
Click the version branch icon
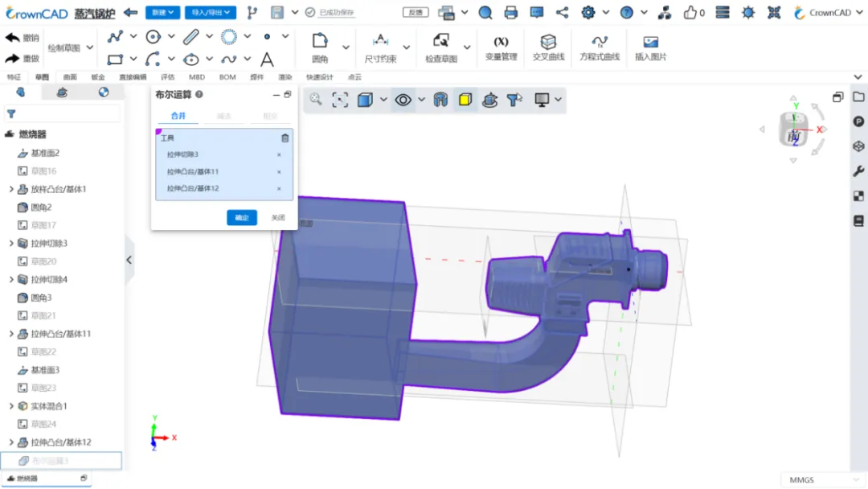tap(252, 12)
